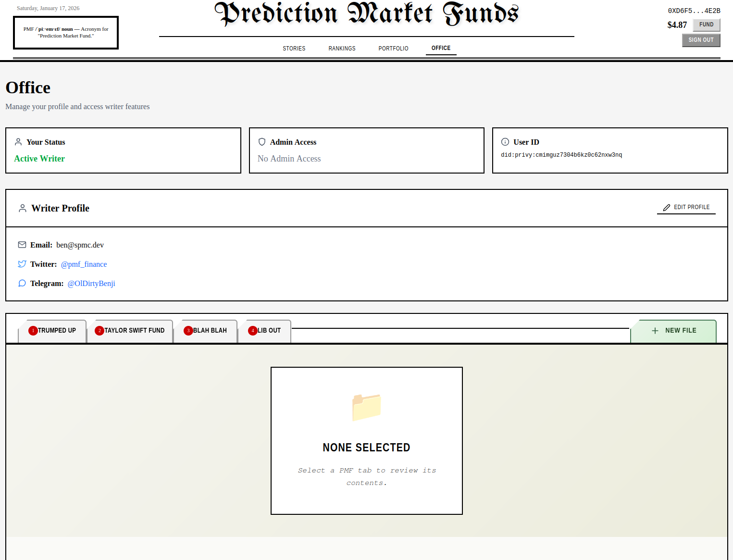Click the plus icon on NEW FILE tab
This screenshot has height=560, width=733.
(x=655, y=330)
